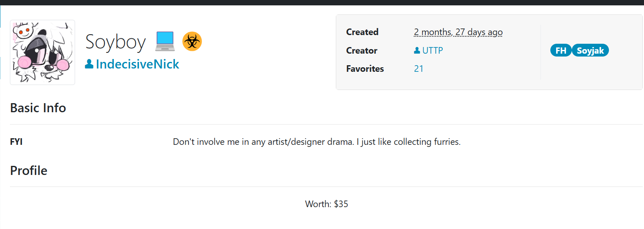The height and width of the screenshot is (229, 644).
Task: Select the Soyjak tag badge
Action: click(590, 50)
